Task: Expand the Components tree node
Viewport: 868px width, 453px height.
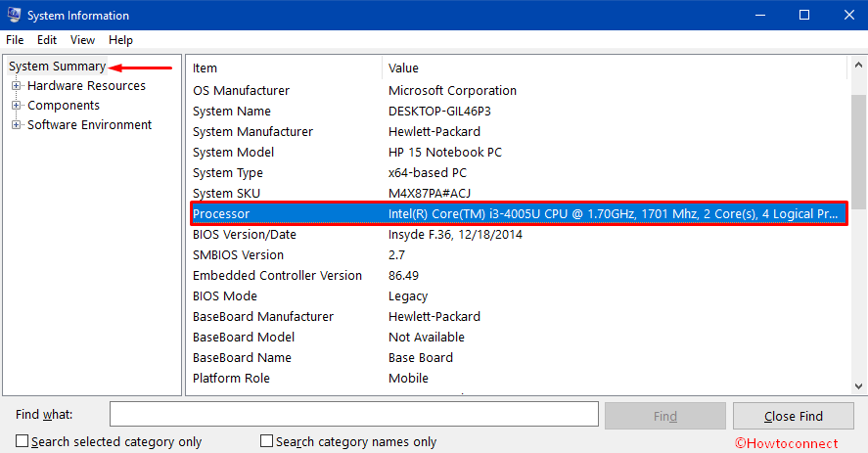Action: (16, 106)
